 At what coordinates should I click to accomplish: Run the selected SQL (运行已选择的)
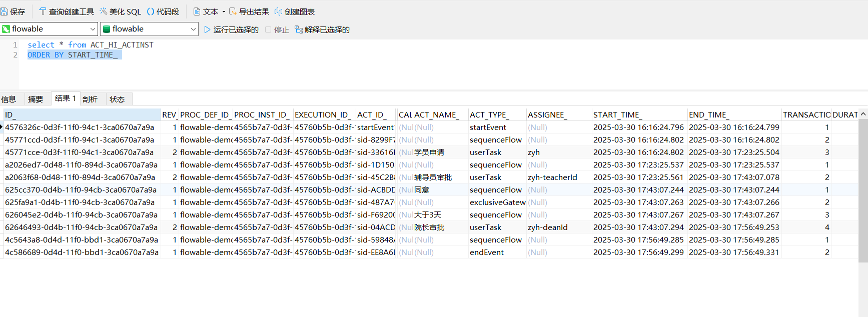pos(231,29)
